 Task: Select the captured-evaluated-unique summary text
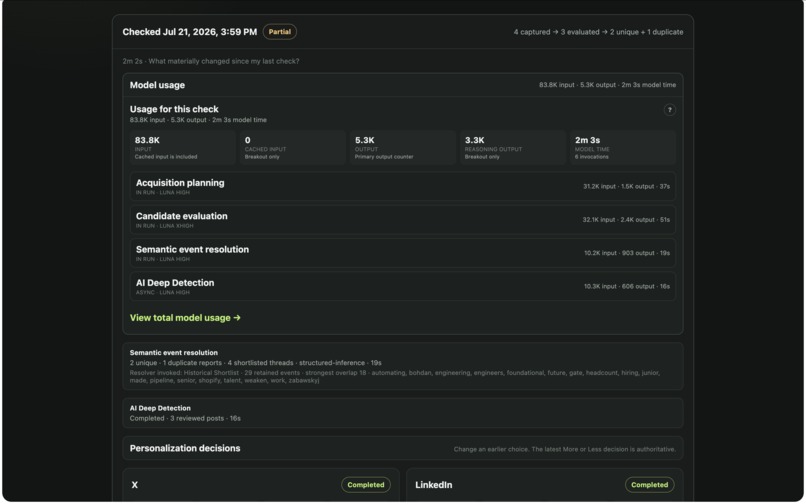pos(598,32)
